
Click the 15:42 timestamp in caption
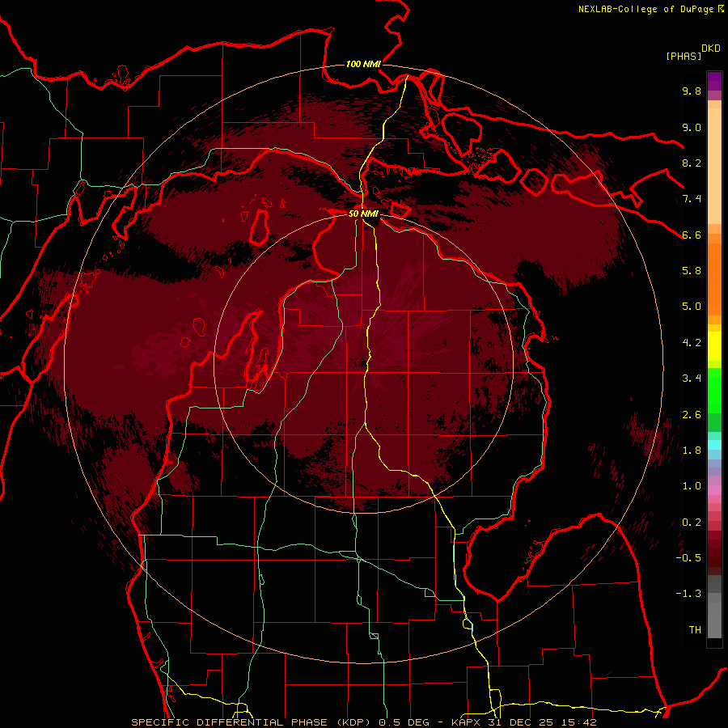pyautogui.click(x=580, y=722)
